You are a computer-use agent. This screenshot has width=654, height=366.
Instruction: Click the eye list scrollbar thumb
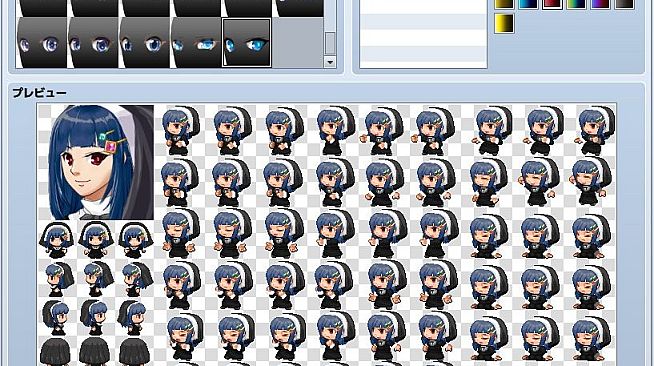point(330,43)
